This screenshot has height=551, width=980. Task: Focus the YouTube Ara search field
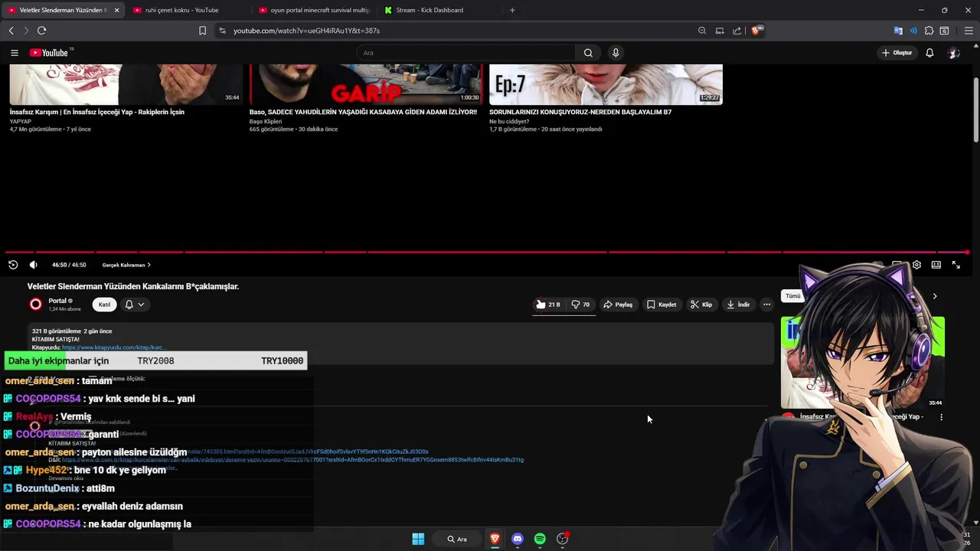click(465, 53)
